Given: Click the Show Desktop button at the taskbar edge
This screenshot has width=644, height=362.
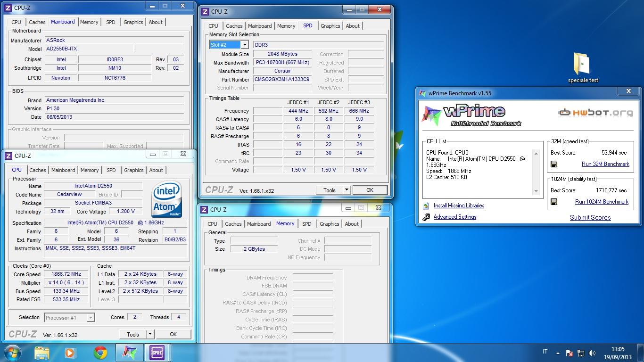Looking at the screenshot, I should pyautogui.click(x=641, y=353).
